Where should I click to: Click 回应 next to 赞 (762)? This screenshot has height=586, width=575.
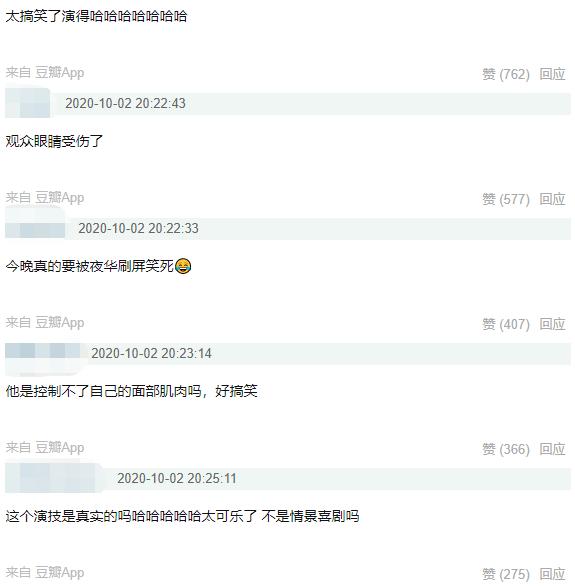pyautogui.click(x=552, y=74)
